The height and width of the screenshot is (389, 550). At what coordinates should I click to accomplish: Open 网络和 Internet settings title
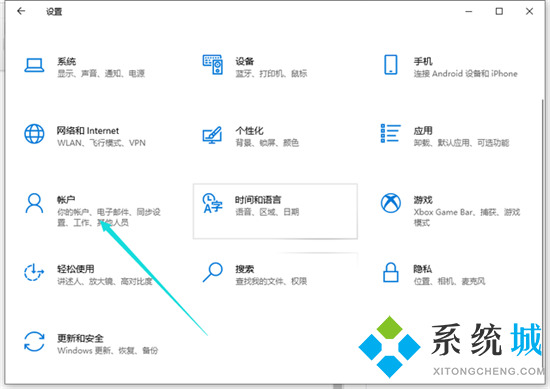click(x=88, y=130)
